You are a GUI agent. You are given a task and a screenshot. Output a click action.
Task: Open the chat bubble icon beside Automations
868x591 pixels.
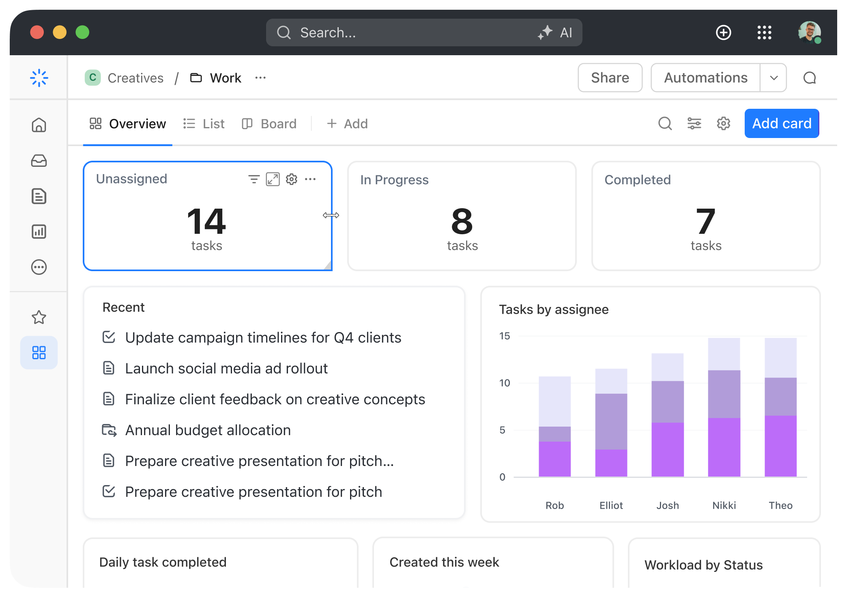click(x=810, y=78)
